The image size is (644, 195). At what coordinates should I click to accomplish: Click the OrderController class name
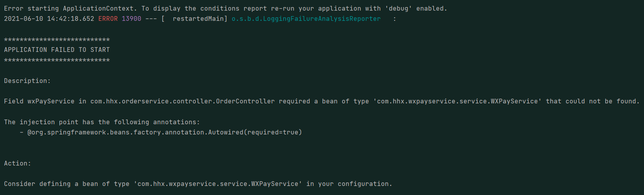pyautogui.click(x=245, y=101)
